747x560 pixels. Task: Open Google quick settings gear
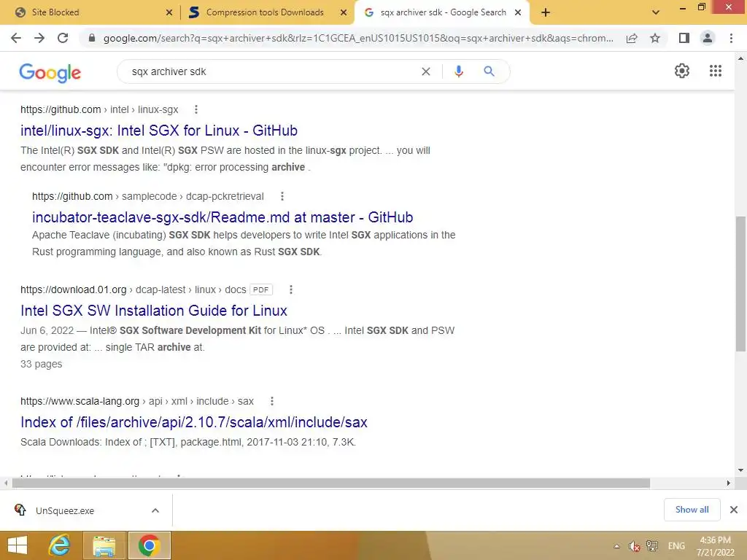tap(682, 71)
